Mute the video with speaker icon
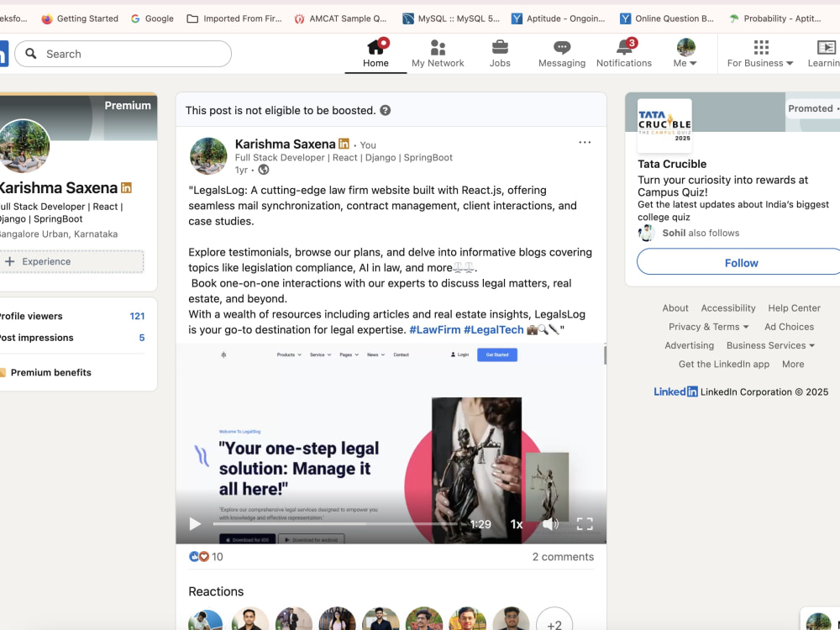The height and width of the screenshot is (630, 840). (550, 524)
